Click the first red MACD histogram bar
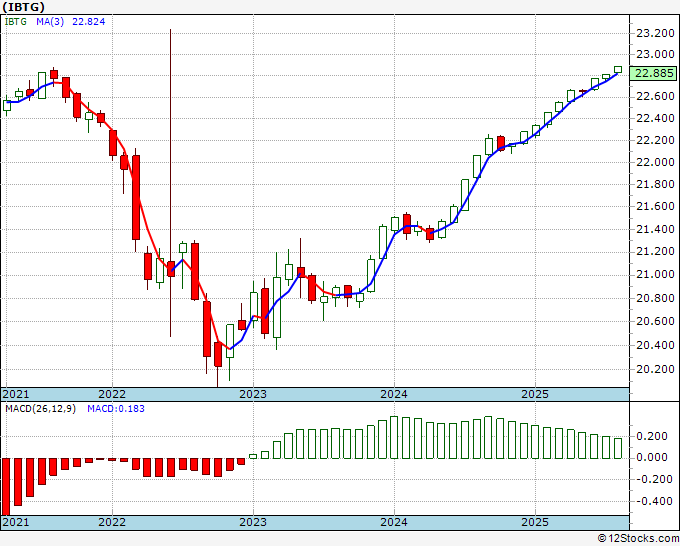 6,487
